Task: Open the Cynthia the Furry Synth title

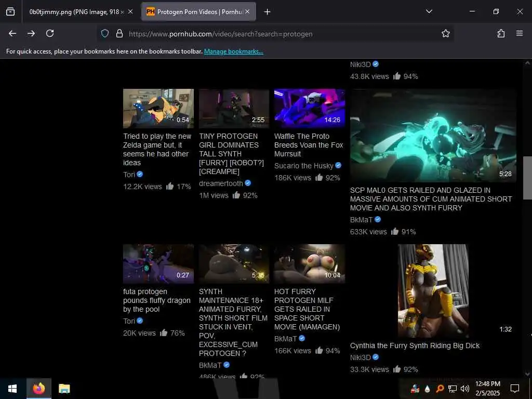Action: [x=415, y=345]
